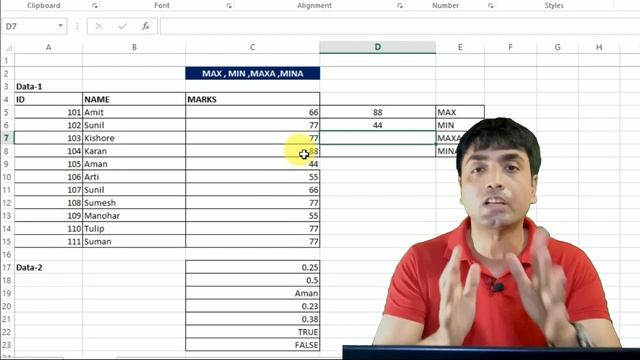Select column E header
The height and width of the screenshot is (360, 640).
tap(460, 47)
